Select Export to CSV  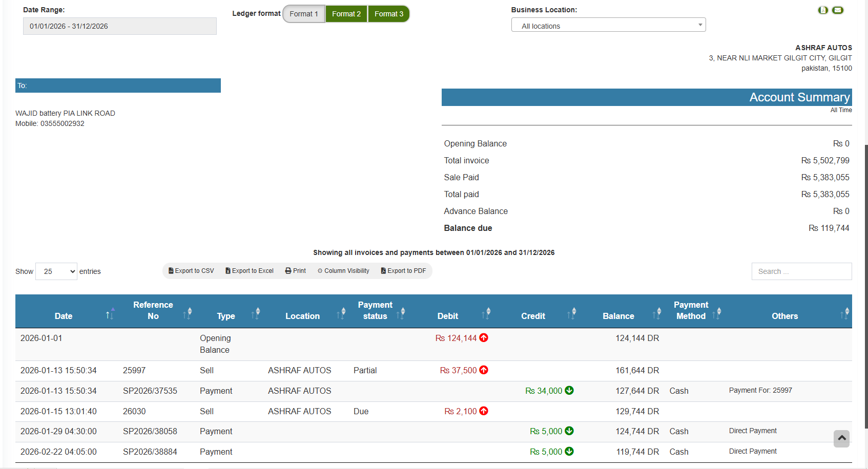[191, 270]
